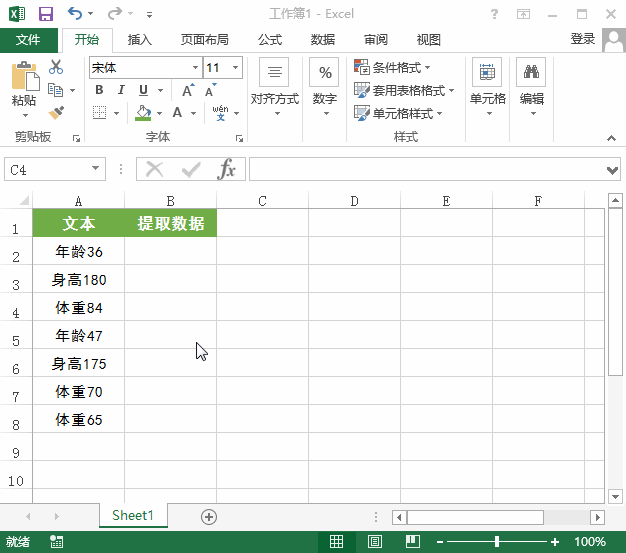Save the workbook using the floppy disk icon
The image size is (626, 553).
click(45, 15)
